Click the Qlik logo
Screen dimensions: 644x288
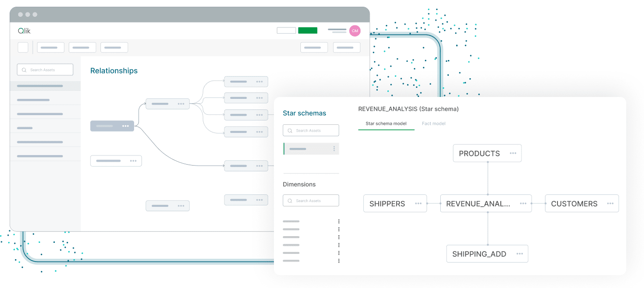click(24, 30)
